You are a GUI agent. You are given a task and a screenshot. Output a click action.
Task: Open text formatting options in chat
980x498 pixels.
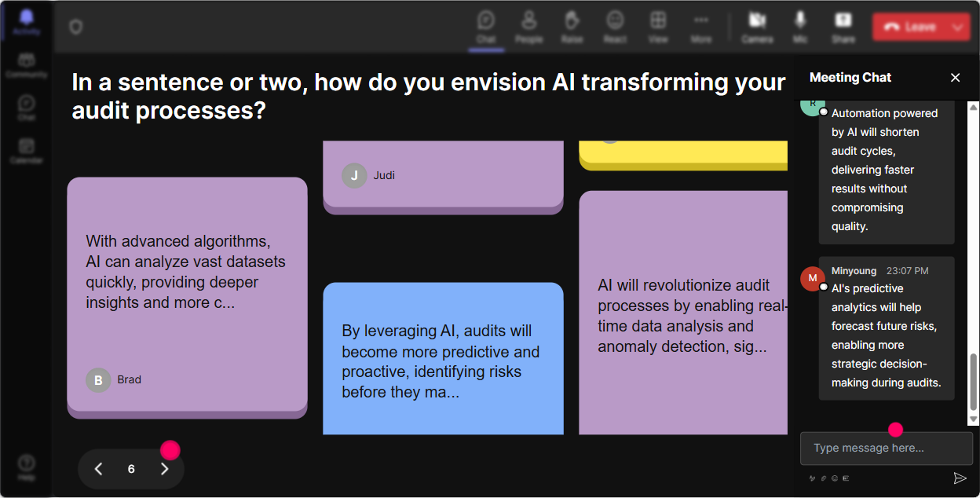[x=813, y=478]
